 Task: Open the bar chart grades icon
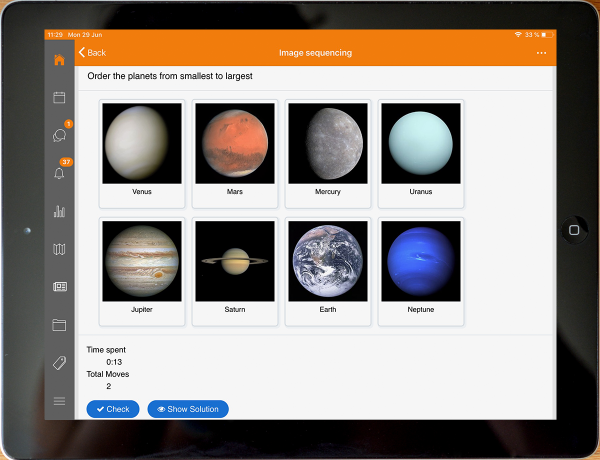tap(59, 211)
